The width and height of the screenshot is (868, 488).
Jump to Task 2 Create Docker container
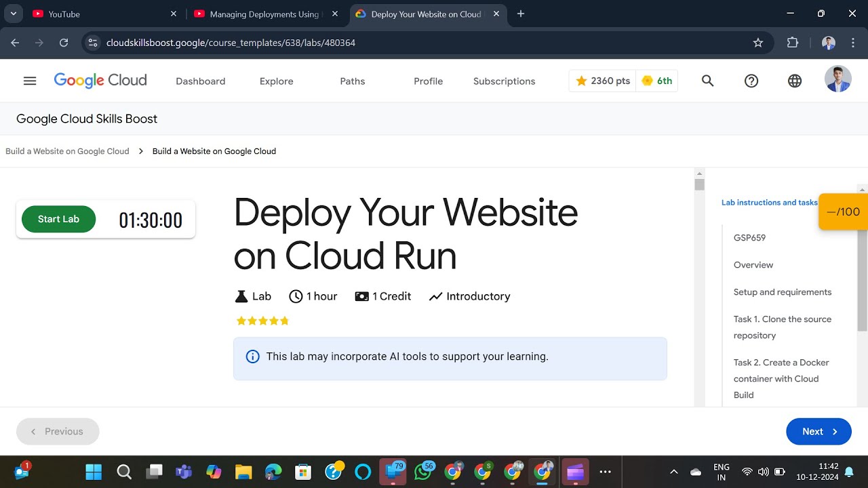coord(781,379)
